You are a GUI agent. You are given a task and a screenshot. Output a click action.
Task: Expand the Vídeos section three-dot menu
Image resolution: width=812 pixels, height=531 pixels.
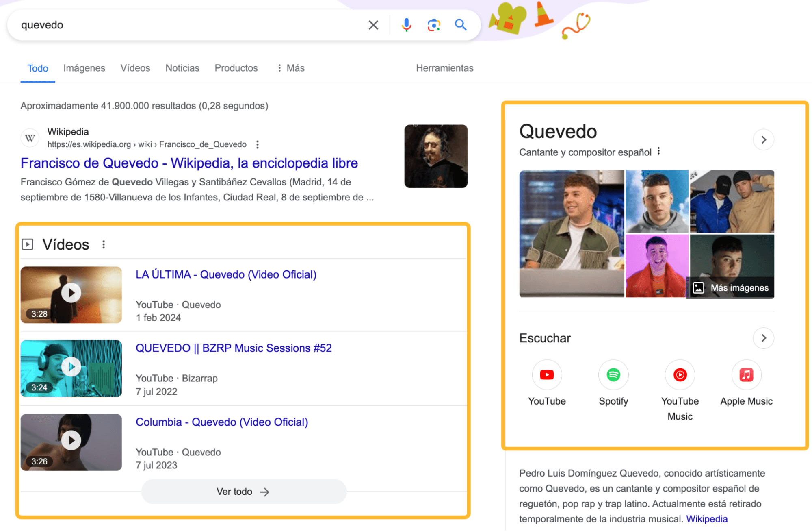coord(104,244)
